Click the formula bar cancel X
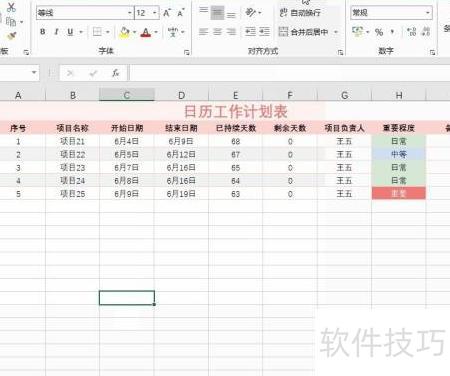Screen dimensions: 450x376 70,73
